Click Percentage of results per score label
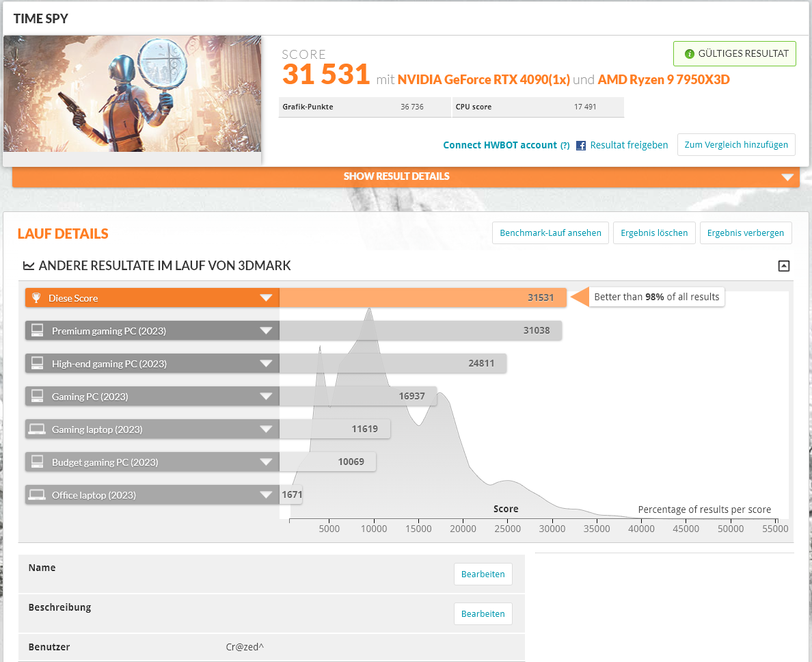Screen dimensions: 812x662 tap(704, 509)
